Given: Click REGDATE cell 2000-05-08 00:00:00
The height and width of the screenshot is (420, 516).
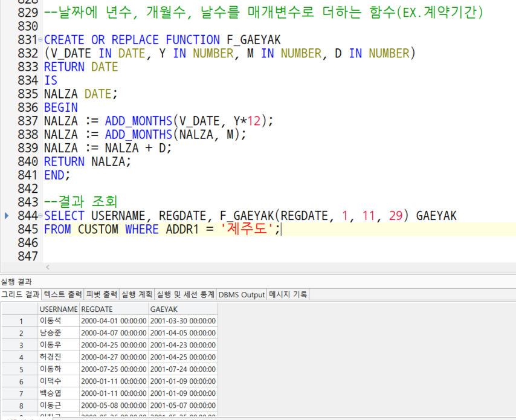Looking at the screenshot, I should 114,405.
